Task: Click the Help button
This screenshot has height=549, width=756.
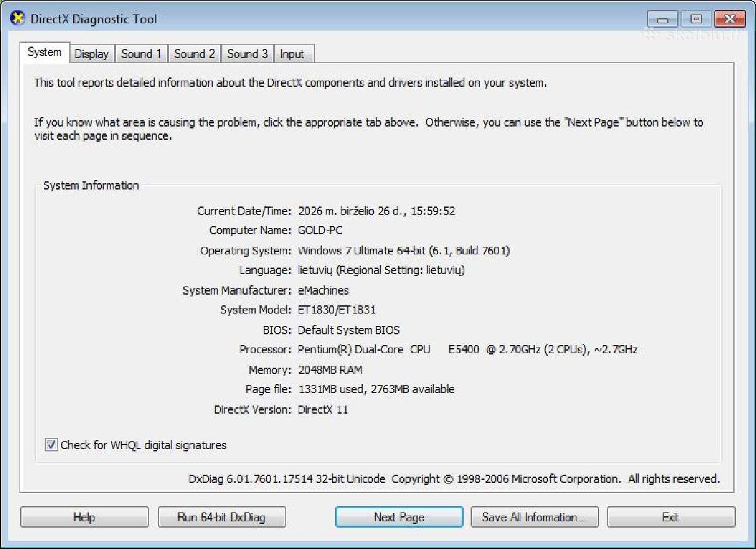Action: tap(84, 518)
